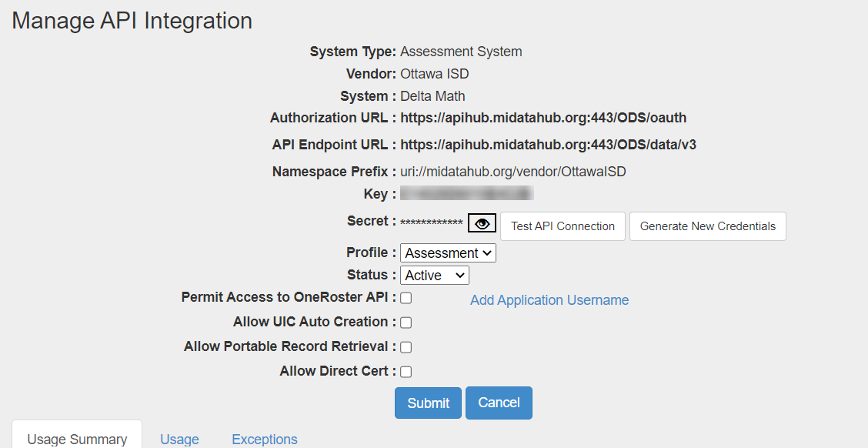This screenshot has height=448, width=868.
Task: Toggle the Allow Direct Cert checkbox
Action: (x=406, y=372)
